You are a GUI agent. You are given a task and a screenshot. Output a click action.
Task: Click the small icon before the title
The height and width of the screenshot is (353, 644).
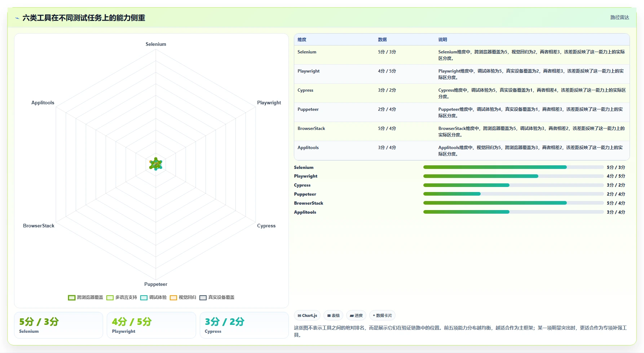[x=17, y=18]
